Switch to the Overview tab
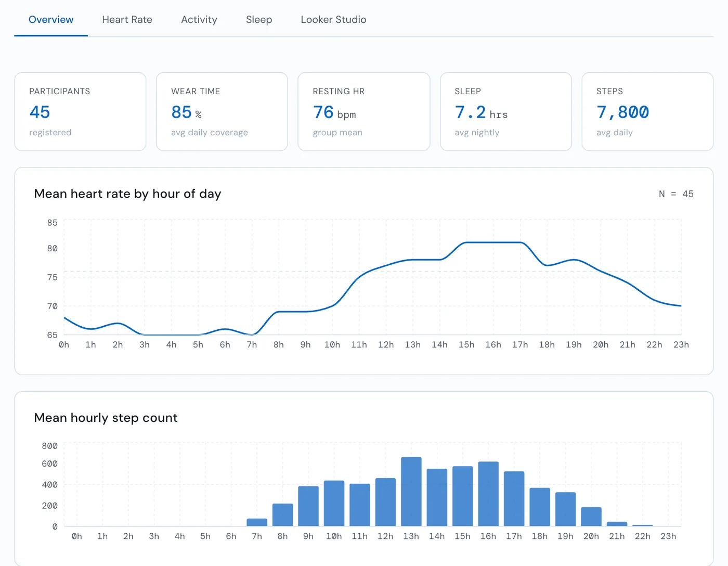The width and height of the screenshot is (728, 566). pyautogui.click(x=51, y=20)
